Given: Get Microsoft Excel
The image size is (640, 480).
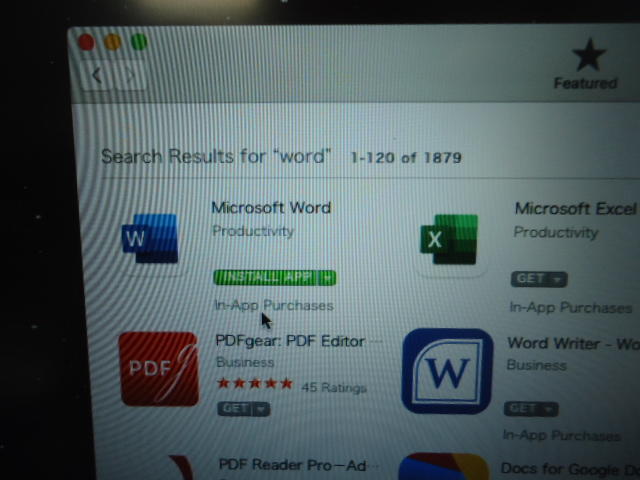Looking at the screenshot, I should [x=530, y=279].
